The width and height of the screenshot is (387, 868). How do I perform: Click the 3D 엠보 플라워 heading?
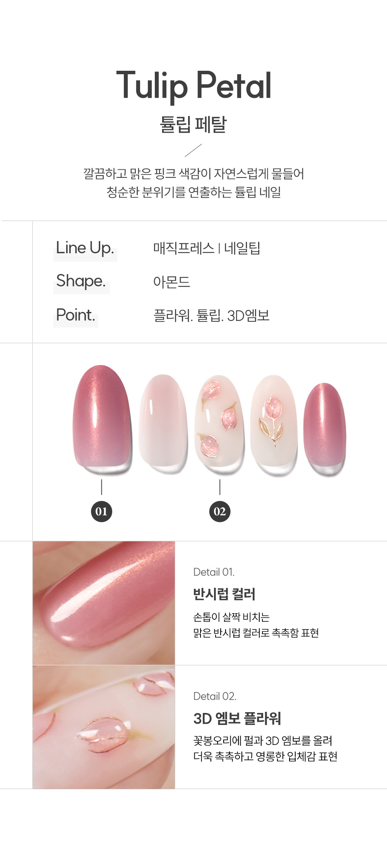pyautogui.click(x=237, y=719)
